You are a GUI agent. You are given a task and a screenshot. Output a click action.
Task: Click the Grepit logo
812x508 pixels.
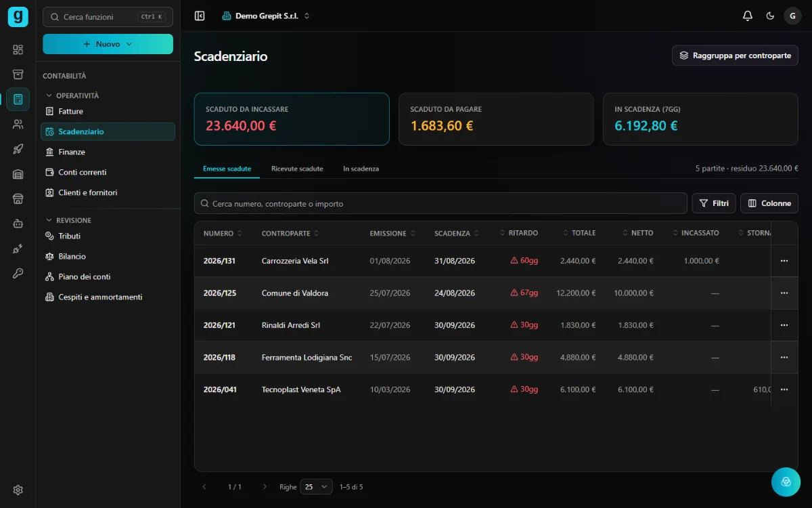[x=18, y=16]
